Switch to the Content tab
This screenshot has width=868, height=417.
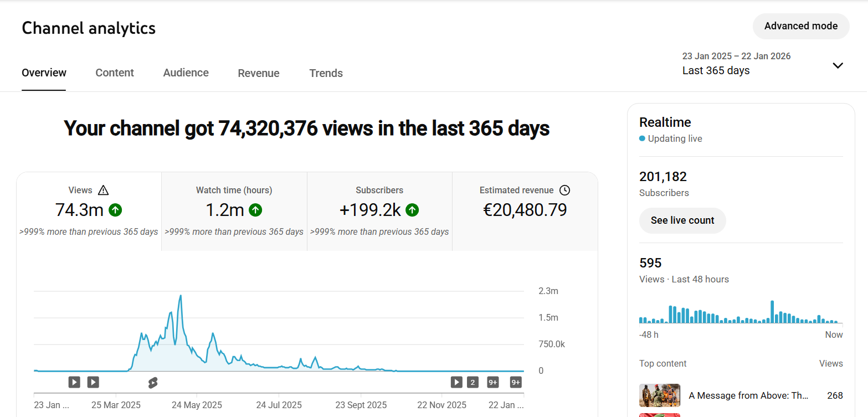tap(115, 73)
